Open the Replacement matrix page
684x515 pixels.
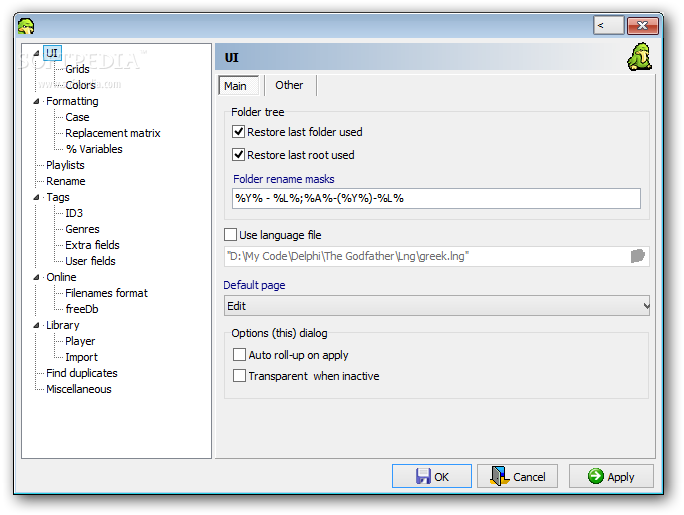113,133
